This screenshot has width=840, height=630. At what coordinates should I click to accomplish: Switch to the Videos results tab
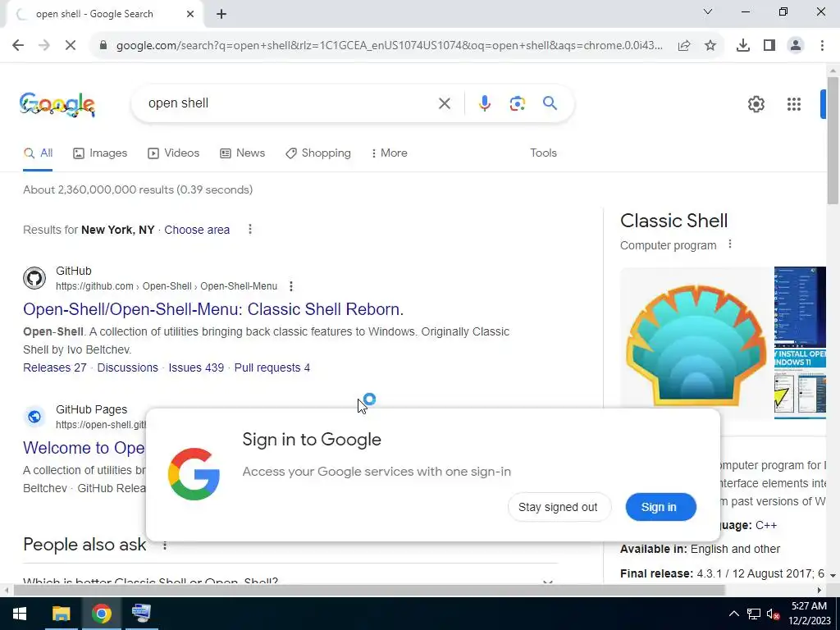coord(174,153)
